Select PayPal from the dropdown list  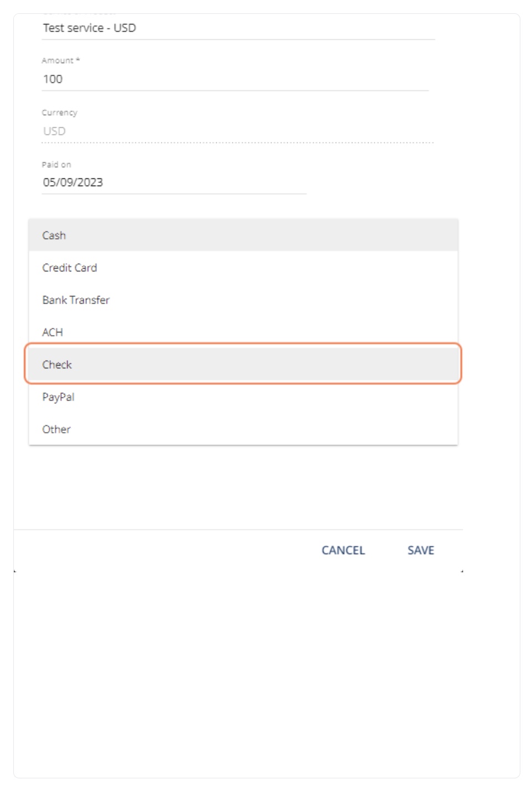(243, 397)
